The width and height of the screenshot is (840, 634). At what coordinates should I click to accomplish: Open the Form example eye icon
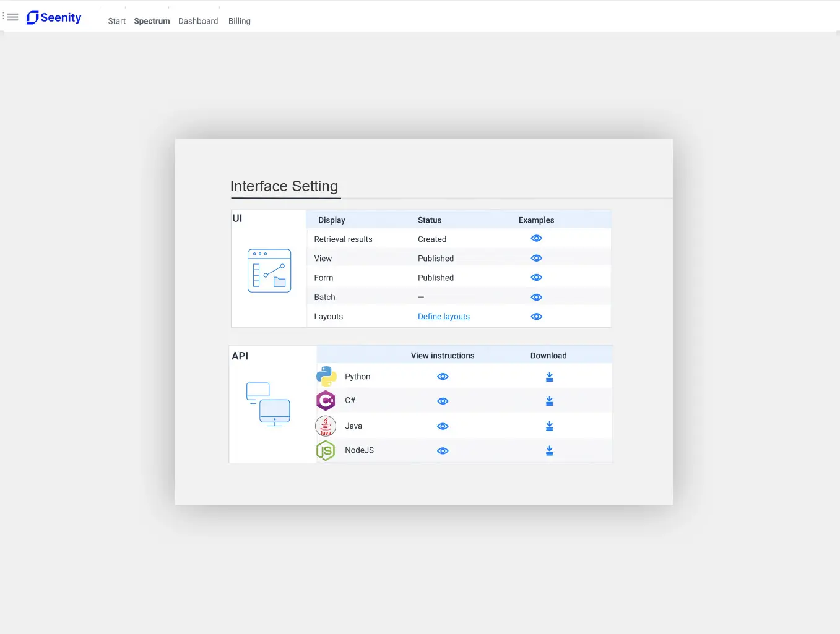pyautogui.click(x=537, y=278)
